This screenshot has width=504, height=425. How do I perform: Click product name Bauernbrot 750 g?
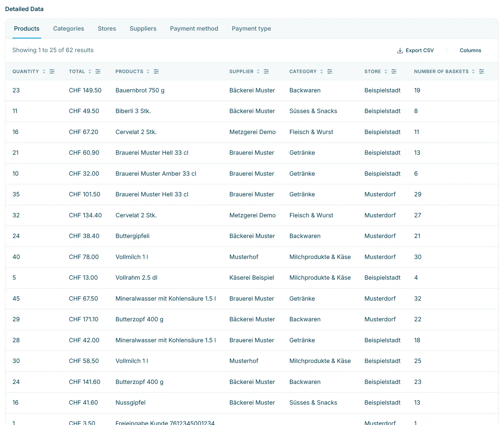[140, 90]
